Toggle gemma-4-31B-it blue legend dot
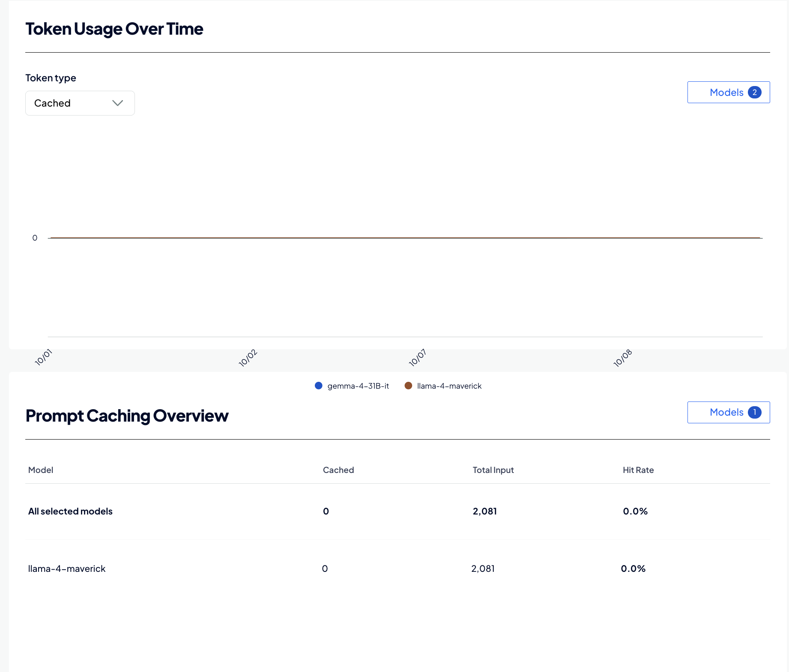Screen dimensions: 789x672 (x=319, y=386)
